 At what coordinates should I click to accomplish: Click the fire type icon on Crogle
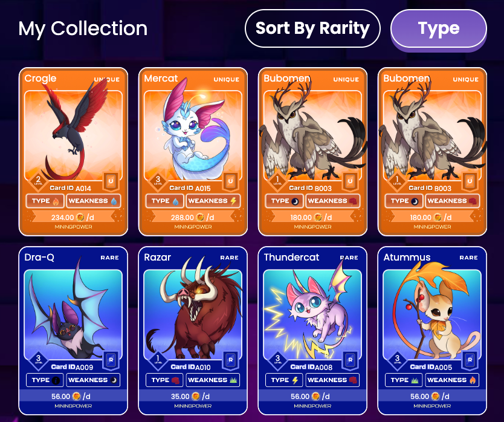[56, 201]
